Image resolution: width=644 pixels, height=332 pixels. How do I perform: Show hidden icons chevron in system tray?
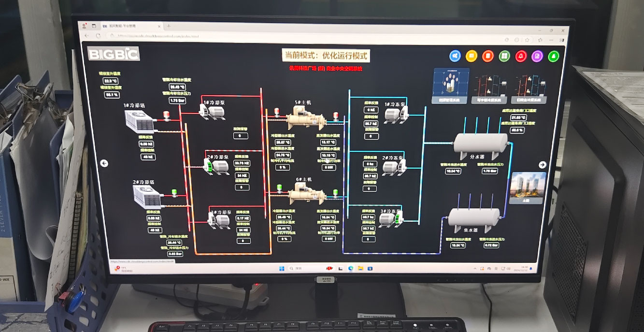(x=475, y=268)
